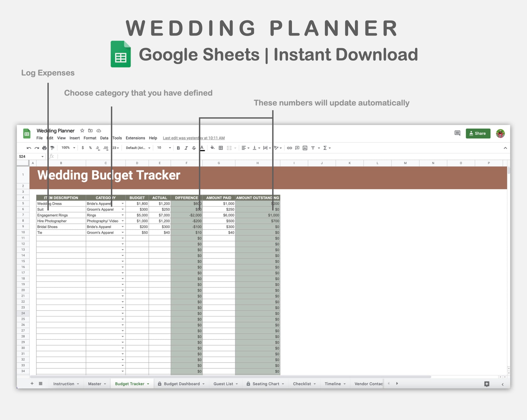
Task: Open the Format menu
Action: (x=90, y=138)
